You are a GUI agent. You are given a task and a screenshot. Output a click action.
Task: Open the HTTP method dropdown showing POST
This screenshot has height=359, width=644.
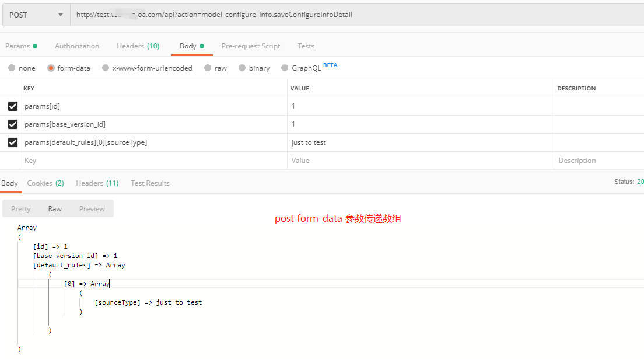tap(36, 15)
